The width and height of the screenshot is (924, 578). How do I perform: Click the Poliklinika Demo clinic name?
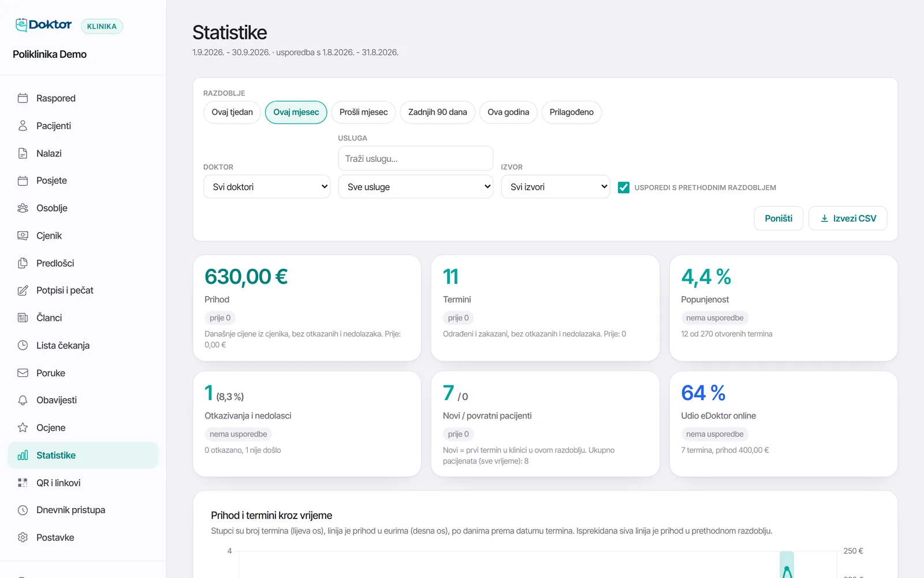tap(50, 54)
